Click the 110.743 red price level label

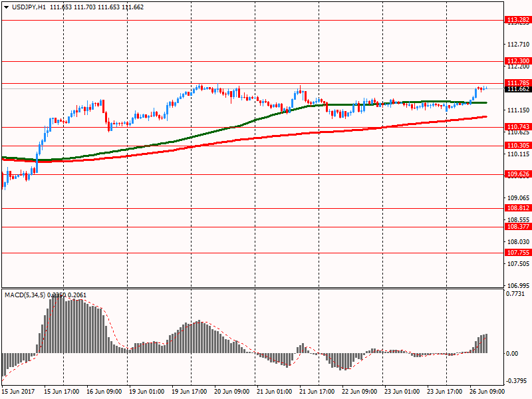coord(518,127)
